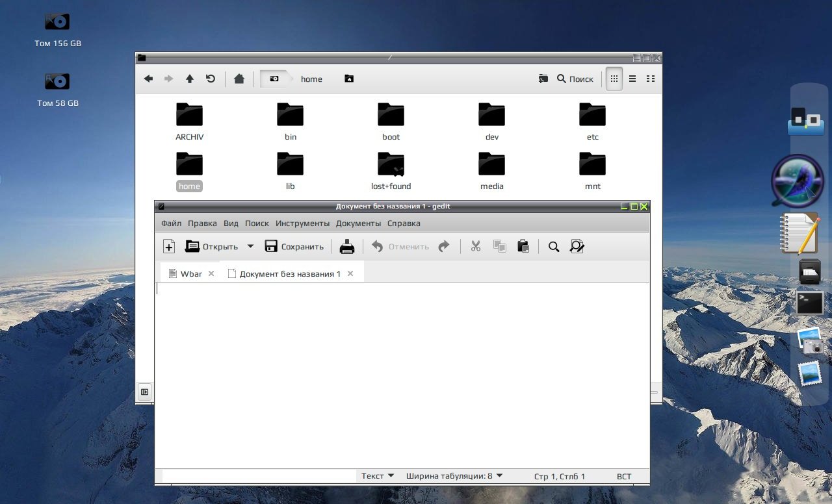Image resolution: width=832 pixels, height=504 pixels.
Task: Open the Текст syntax dropdown
Action: click(x=378, y=476)
